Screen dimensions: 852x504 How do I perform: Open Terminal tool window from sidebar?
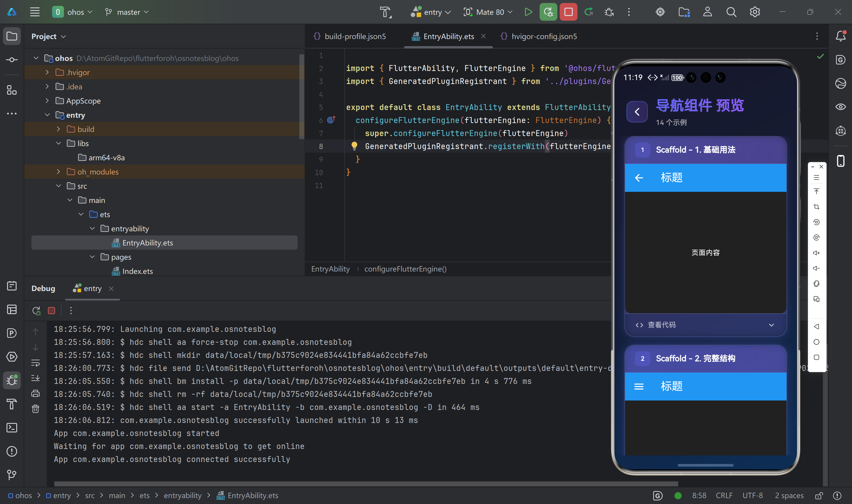point(12,428)
